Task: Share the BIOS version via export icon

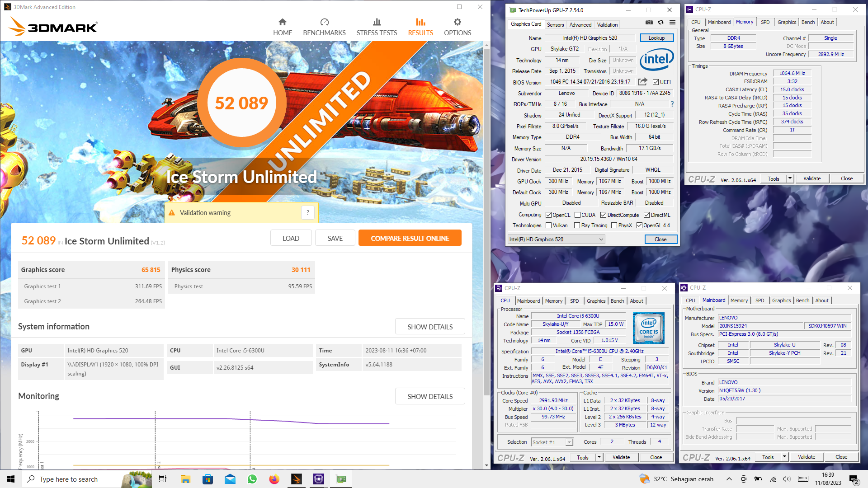Action: pos(642,82)
